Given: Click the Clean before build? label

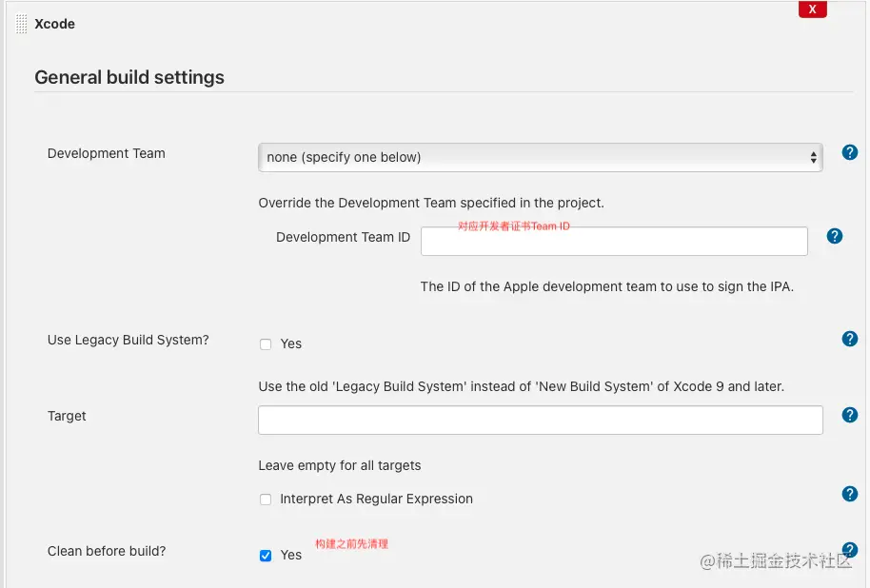Looking at the screenshot, I should click(x=107, y=551).
